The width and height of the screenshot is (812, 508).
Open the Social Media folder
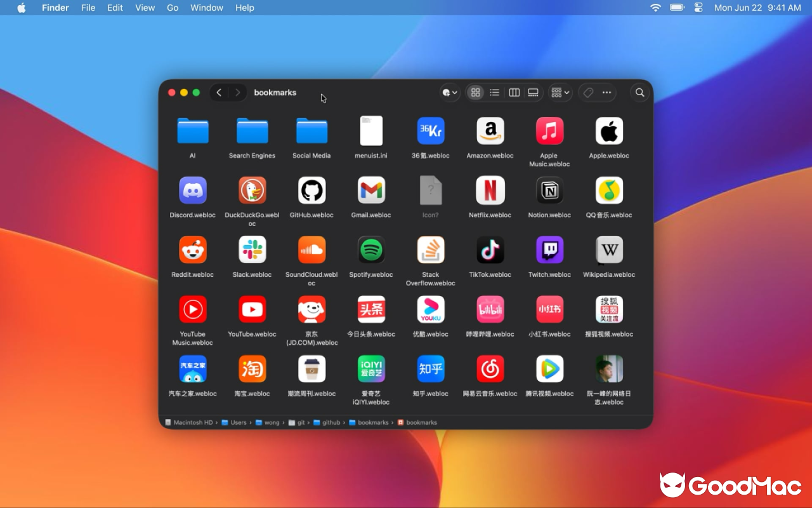tap(312, 131)
